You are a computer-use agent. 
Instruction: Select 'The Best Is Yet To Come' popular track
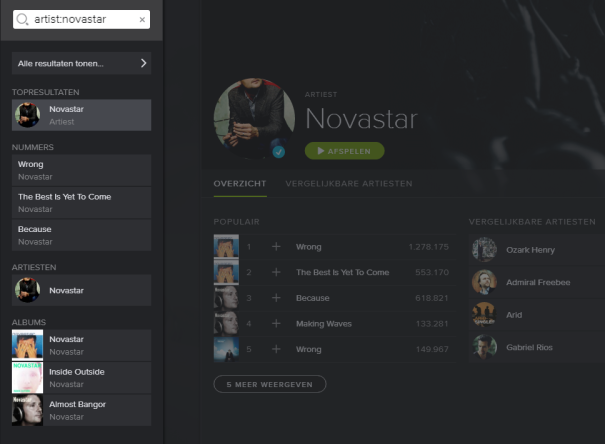(x=343, y=272)
